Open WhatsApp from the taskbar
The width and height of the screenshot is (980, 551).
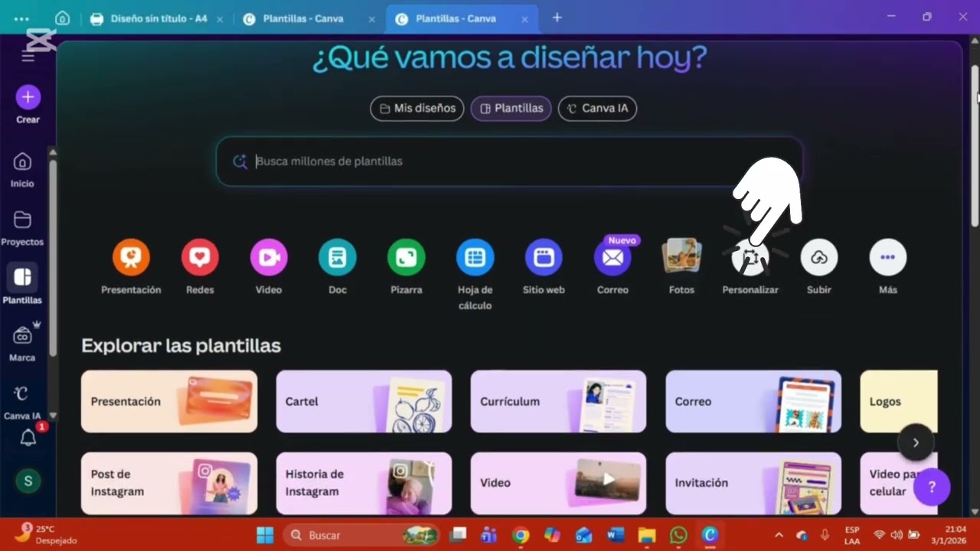pyautogui.click(x=678, y=535)
